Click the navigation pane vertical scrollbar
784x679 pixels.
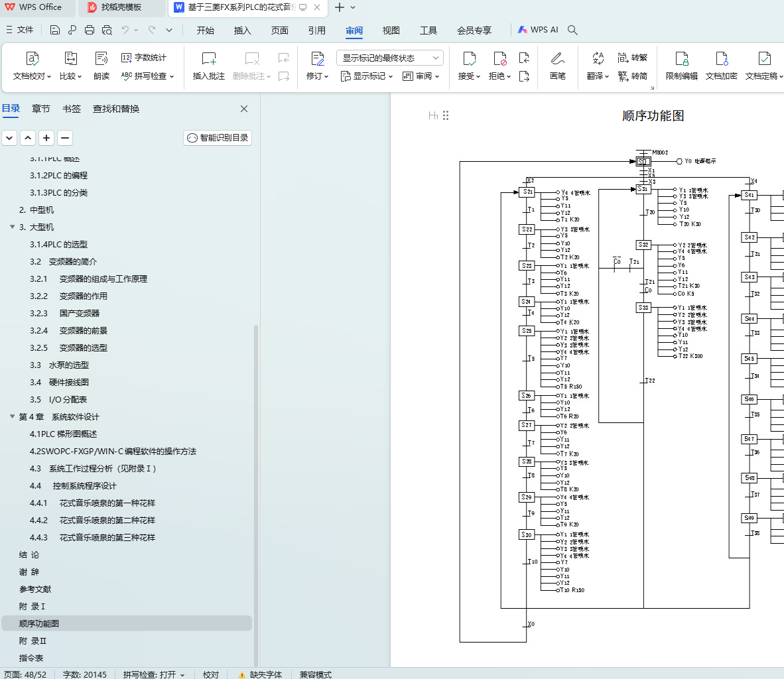click(256, 495)
